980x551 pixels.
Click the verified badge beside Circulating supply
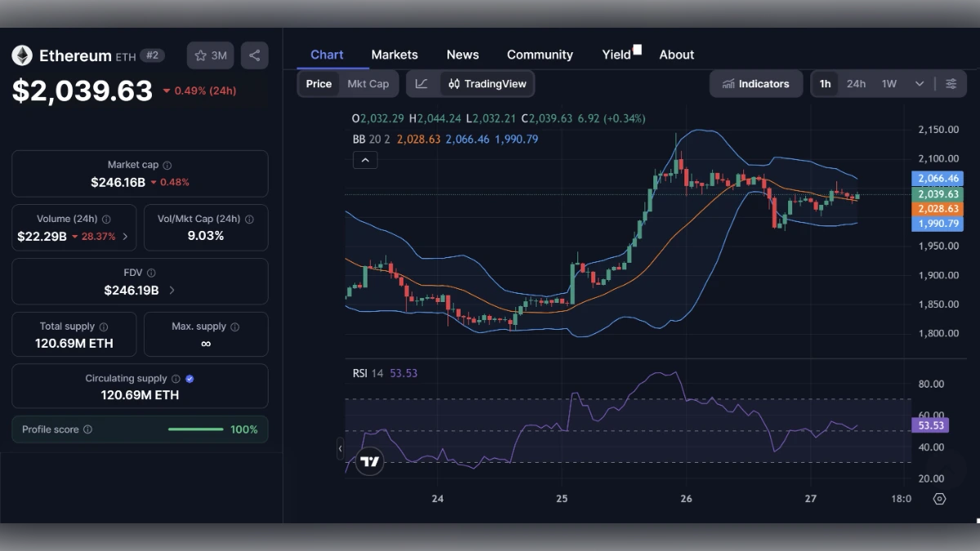[x=189, y=378]
